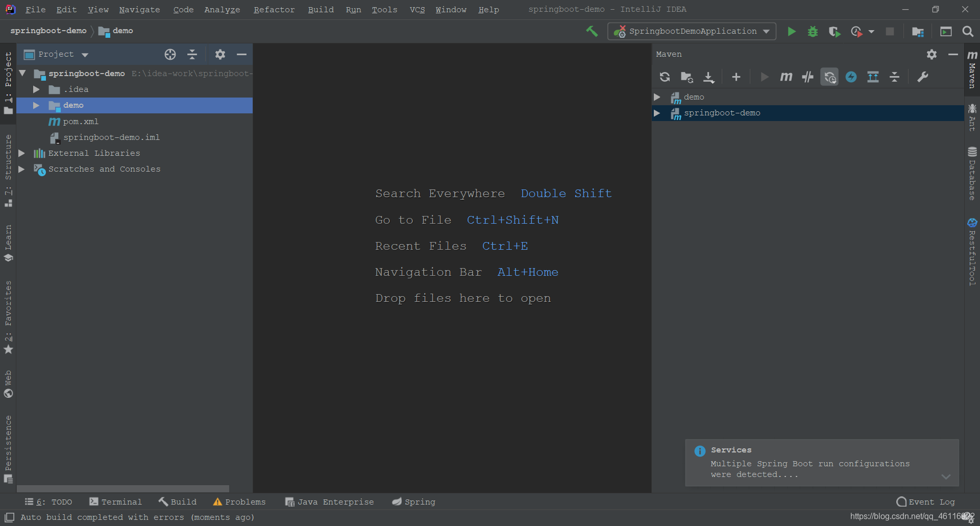Toggle the Ant side tab
Image resolution: width=980 pixels, height=526 pixels.
coord(972,118)
